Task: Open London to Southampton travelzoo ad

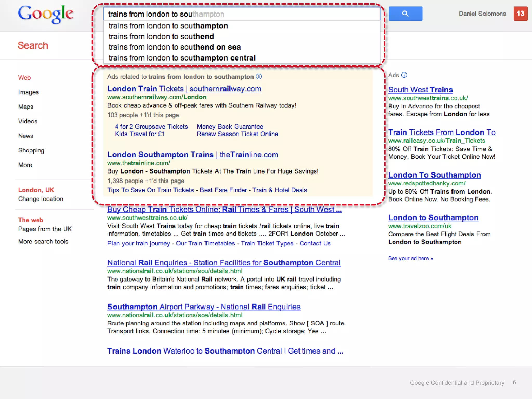Action: tap(433, 218)
